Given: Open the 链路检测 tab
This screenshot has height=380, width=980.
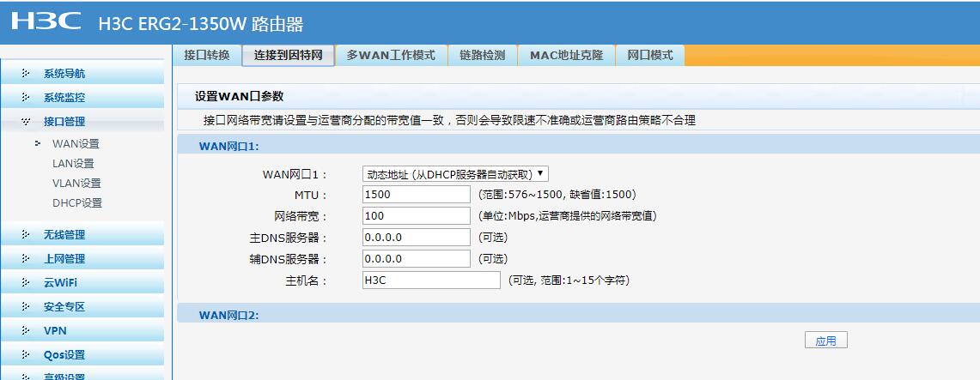Looking at the screenshot, I should tap(483, 55).
